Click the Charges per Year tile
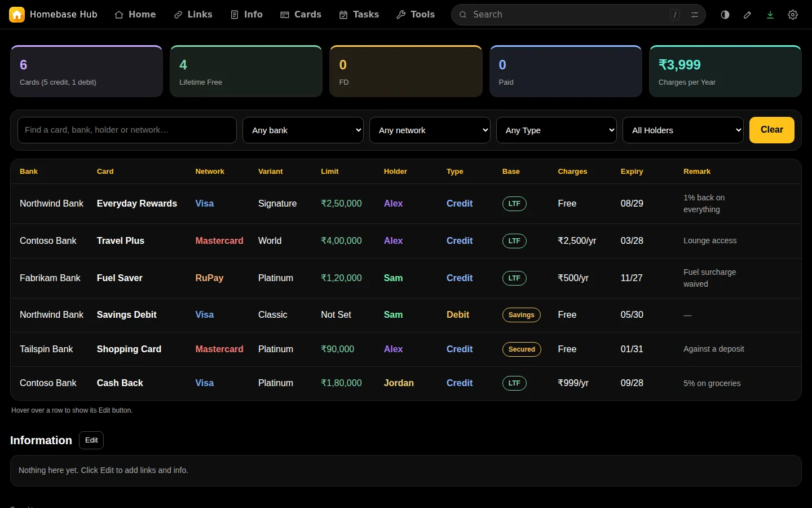This screenshot has height=508, width=812. [725, 71]
